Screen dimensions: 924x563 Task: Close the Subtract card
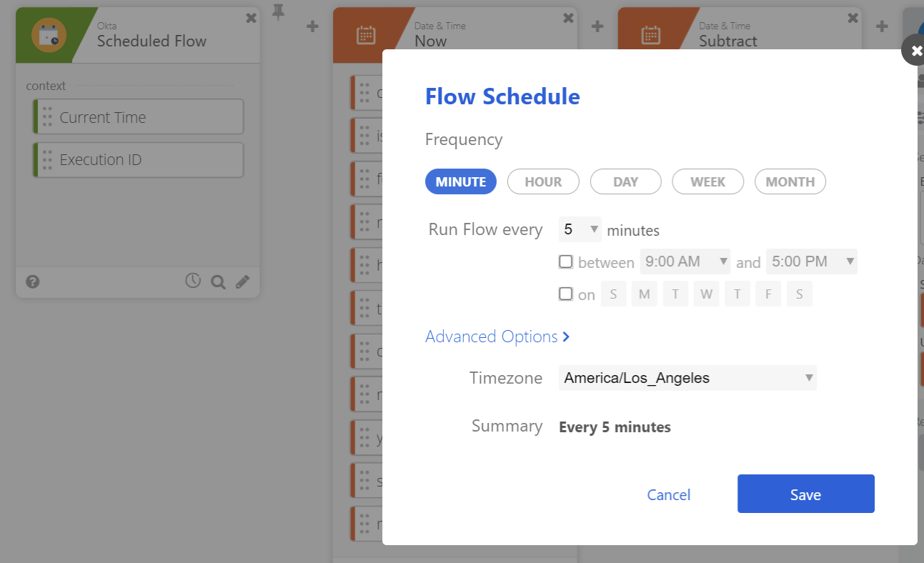click(x=853, y=18)
